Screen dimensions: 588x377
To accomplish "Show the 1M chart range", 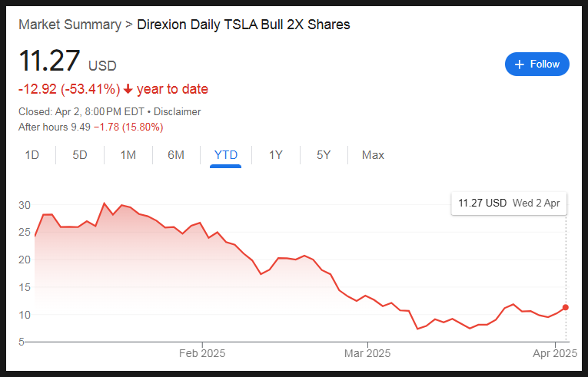I will click(x=128, y=155).
